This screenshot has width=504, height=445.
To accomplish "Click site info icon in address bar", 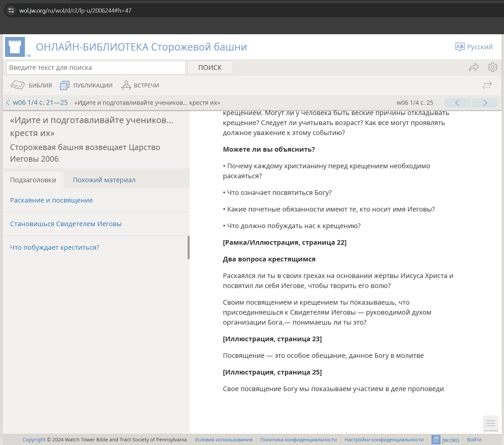I will coord(11,10).
